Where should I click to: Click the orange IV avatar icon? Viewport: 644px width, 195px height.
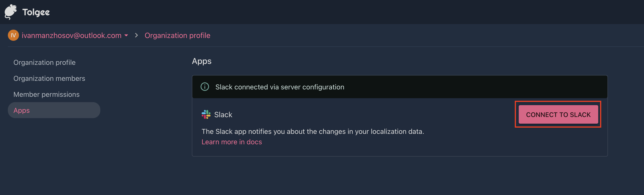(13, 35)
